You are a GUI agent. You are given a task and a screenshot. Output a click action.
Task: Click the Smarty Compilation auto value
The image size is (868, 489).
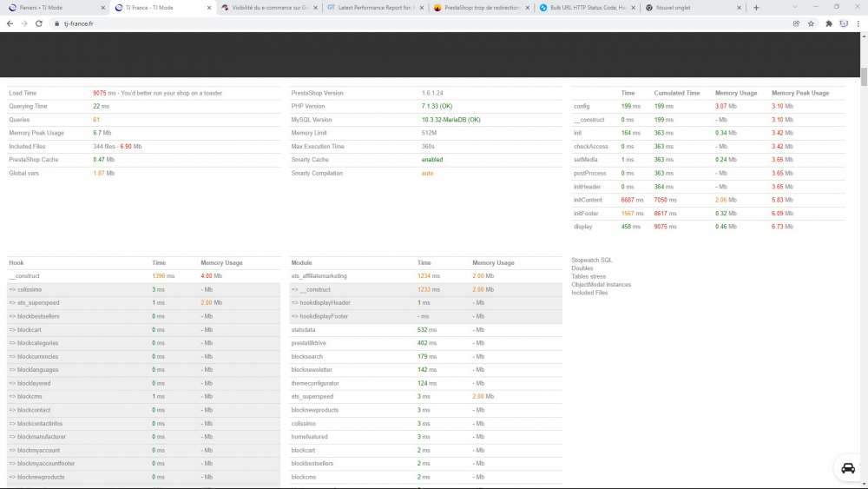(427, 174)
